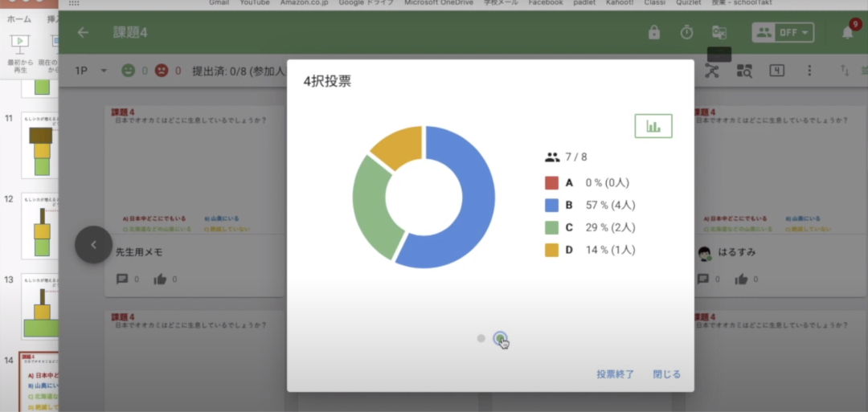Image resolution: width=868 pixels, height=412 pixels.
Task: Select the first gray pagination dot
Action: point(481,338)
